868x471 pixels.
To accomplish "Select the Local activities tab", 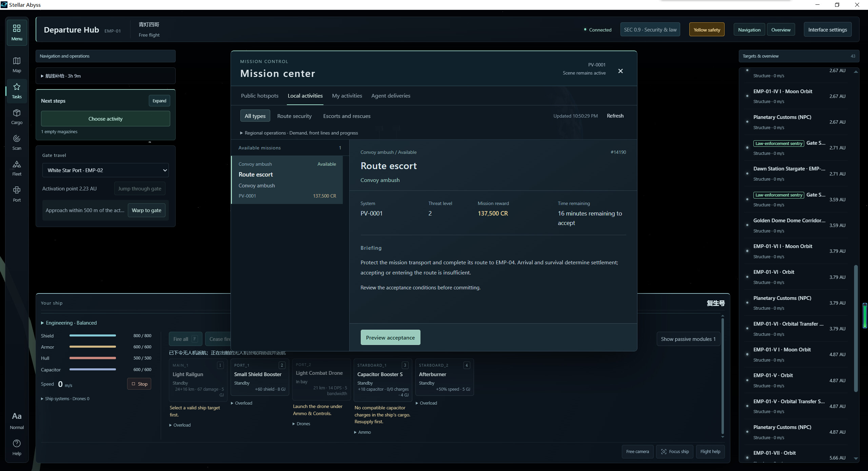I will click(x=305, y=96).
